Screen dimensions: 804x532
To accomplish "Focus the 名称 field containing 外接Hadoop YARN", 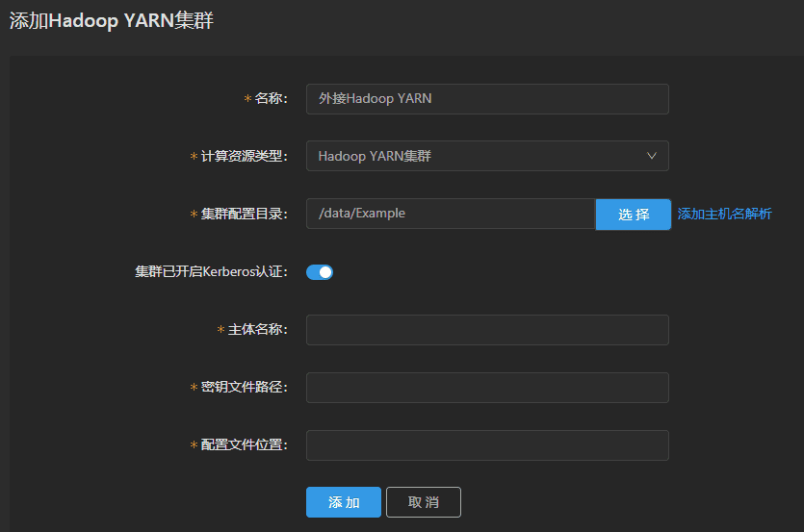I will [x=486, y=98].
